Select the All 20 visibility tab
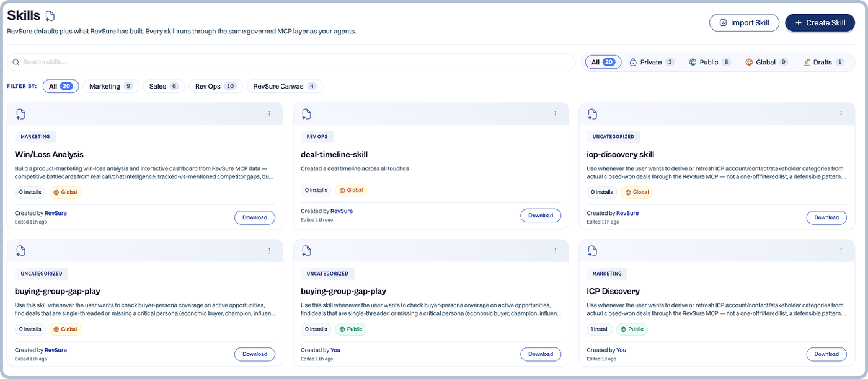This screenshot has height=379, width=868. point(603,62)
